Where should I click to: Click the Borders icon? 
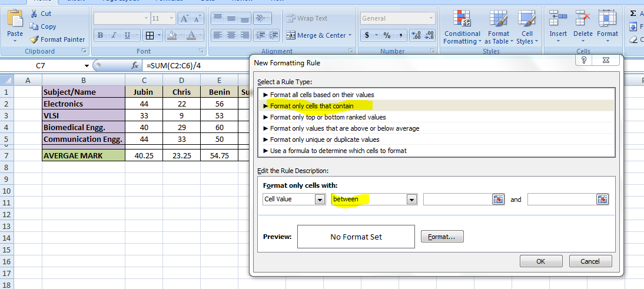[150, 35]
